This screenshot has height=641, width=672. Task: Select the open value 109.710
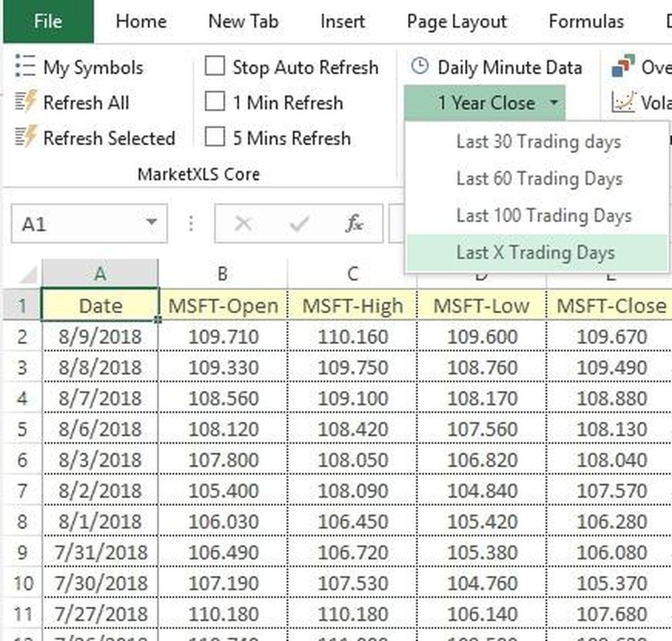223,337
